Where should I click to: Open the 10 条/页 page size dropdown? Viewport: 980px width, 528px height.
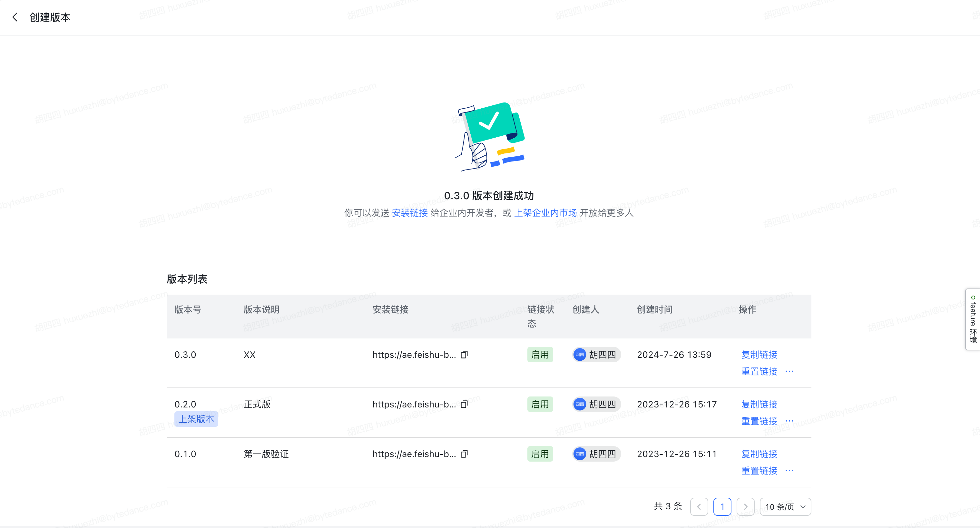[785, 507]
